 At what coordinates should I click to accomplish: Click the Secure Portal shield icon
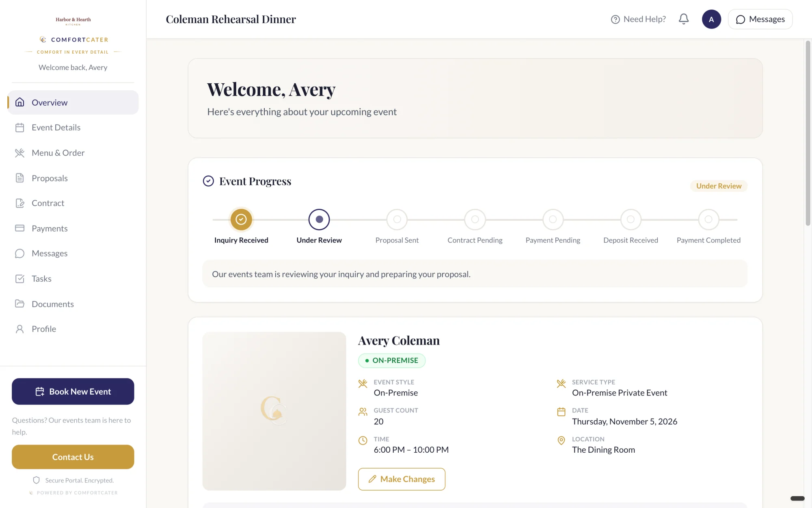pyautogui.click(x=36, y=480)
